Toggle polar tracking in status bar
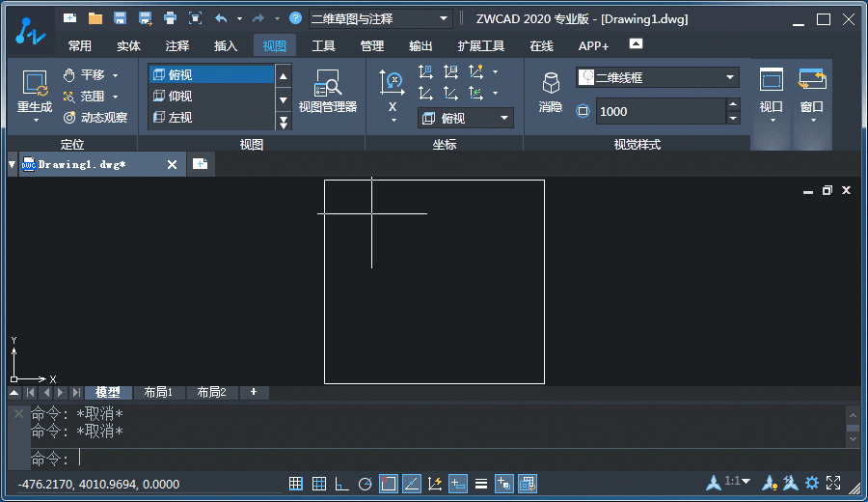Screen dimensions: 868x502 coord(365,484)
